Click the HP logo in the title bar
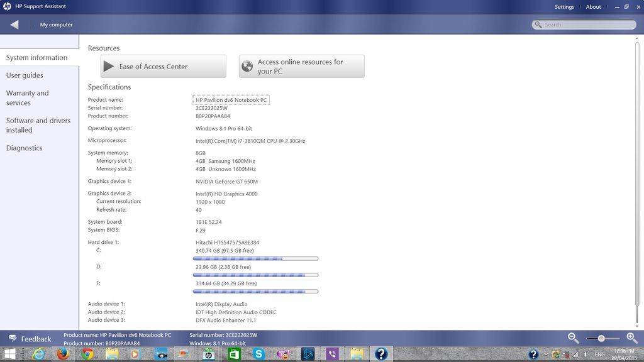Screen dimensions: 644x362 pos(7,7)
